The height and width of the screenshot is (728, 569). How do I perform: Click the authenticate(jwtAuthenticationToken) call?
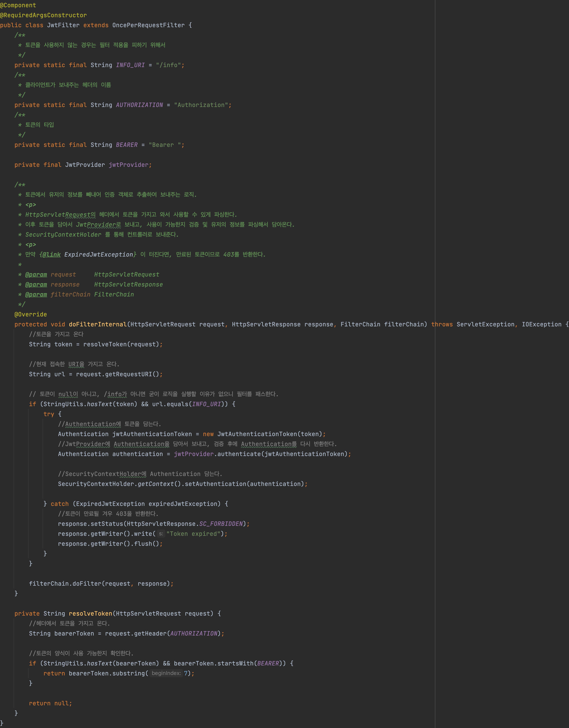[x=282, y=454]
